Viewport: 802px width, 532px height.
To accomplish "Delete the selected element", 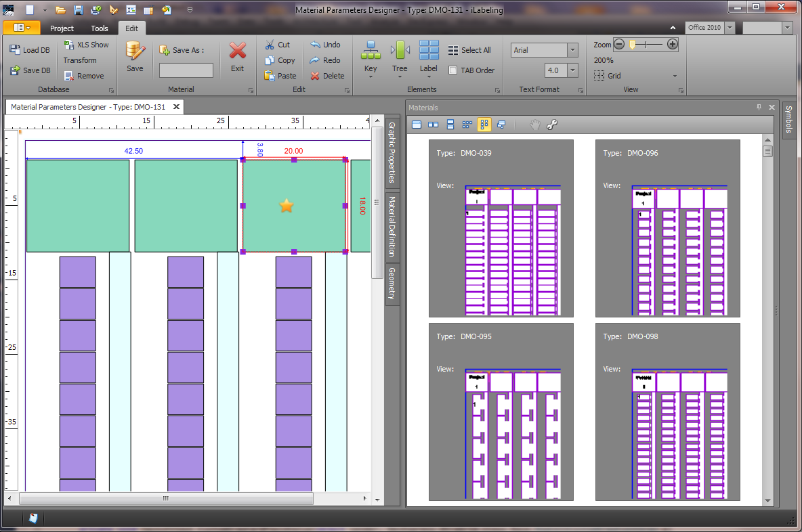I will tap(327, 76).
